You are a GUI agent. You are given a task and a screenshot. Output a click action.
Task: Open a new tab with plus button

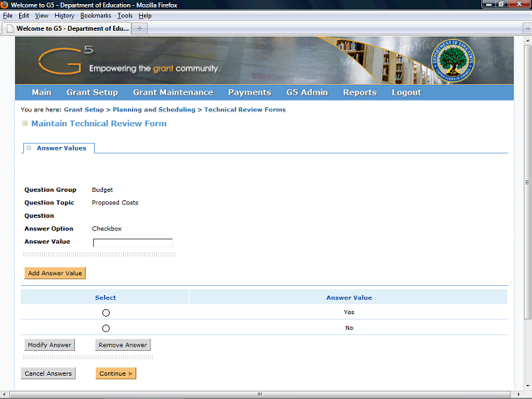pos(140,28)
